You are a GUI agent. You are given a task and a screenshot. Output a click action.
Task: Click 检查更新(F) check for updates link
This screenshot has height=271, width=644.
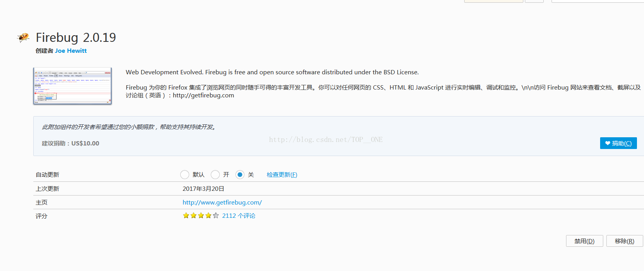pos(282,175)
